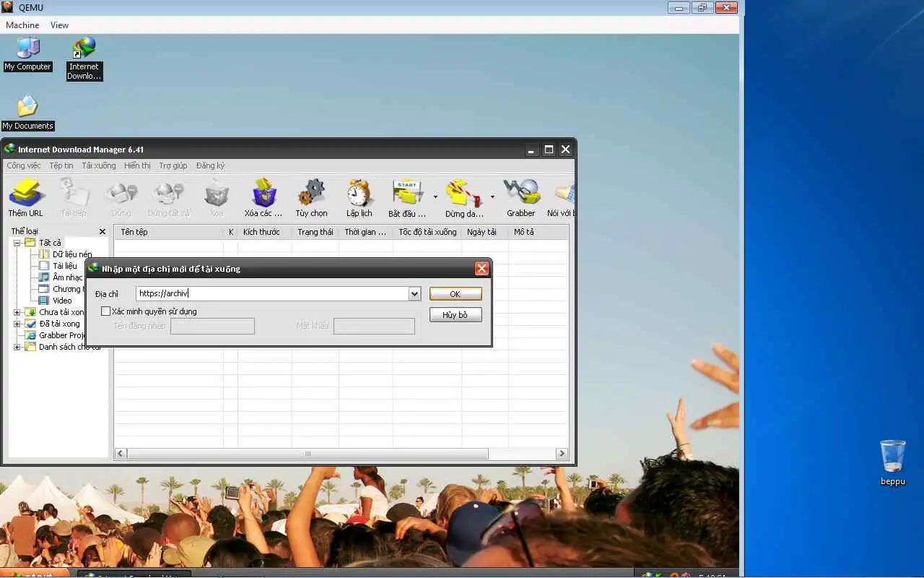Image resolution: width=924 pixels, height=578 pixels.
Task: Click the Hủy bỏ cancel button
Action: point(456,315)
